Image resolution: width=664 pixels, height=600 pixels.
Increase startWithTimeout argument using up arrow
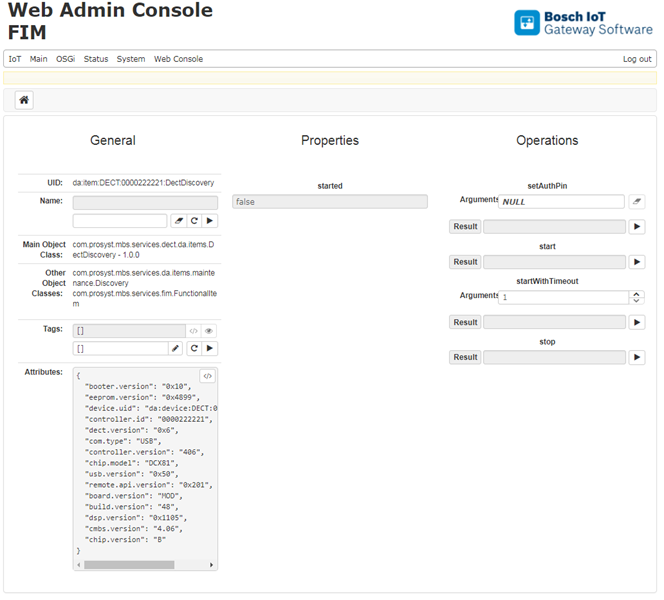(x=637, y=293)
